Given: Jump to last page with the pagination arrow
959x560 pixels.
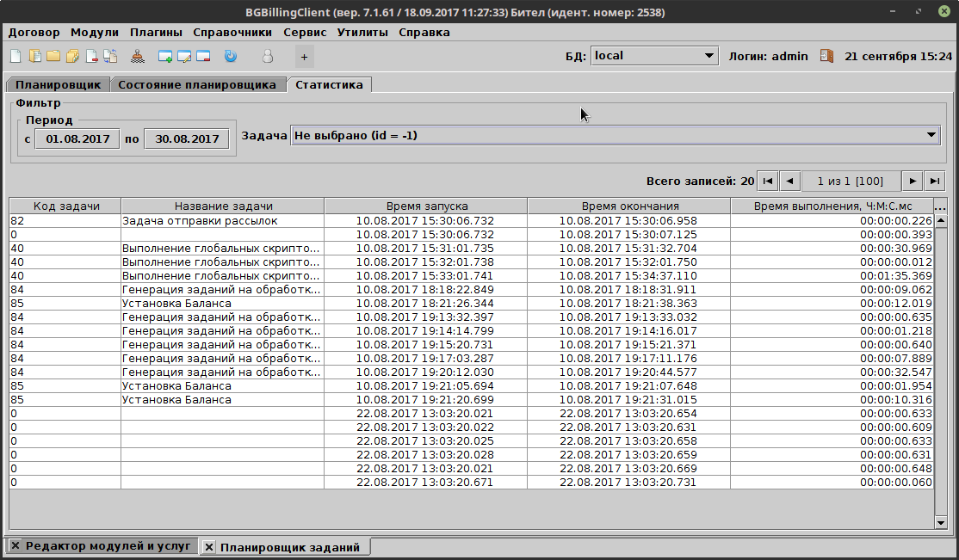Looking at the screenshot, I should tap(935, 181).
